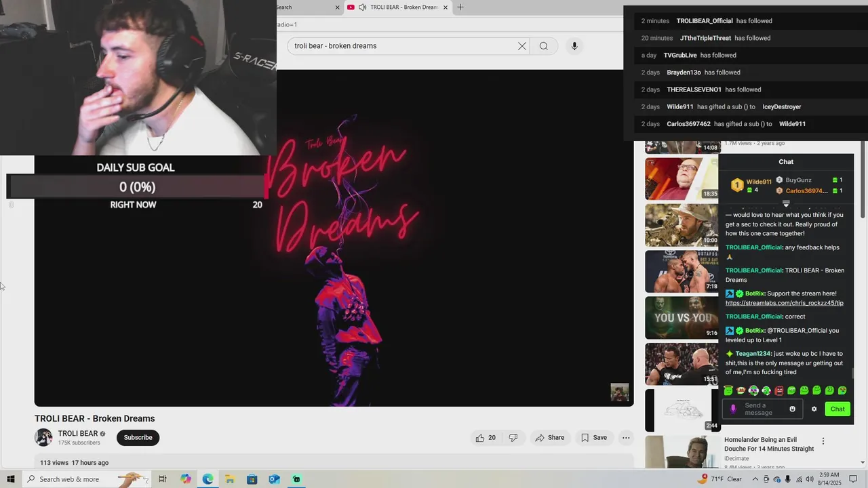
Task: Show hidden system tray icons chevron
Action: (755, 479)
